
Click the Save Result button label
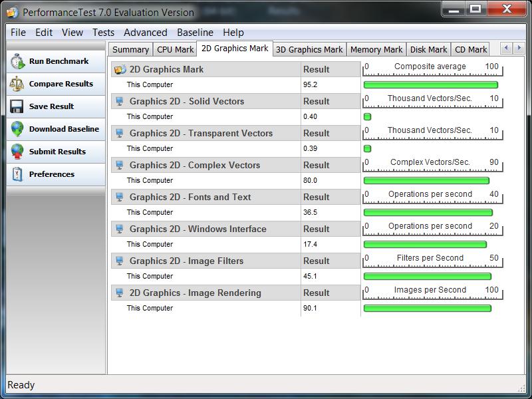click(x=51, y=106)
